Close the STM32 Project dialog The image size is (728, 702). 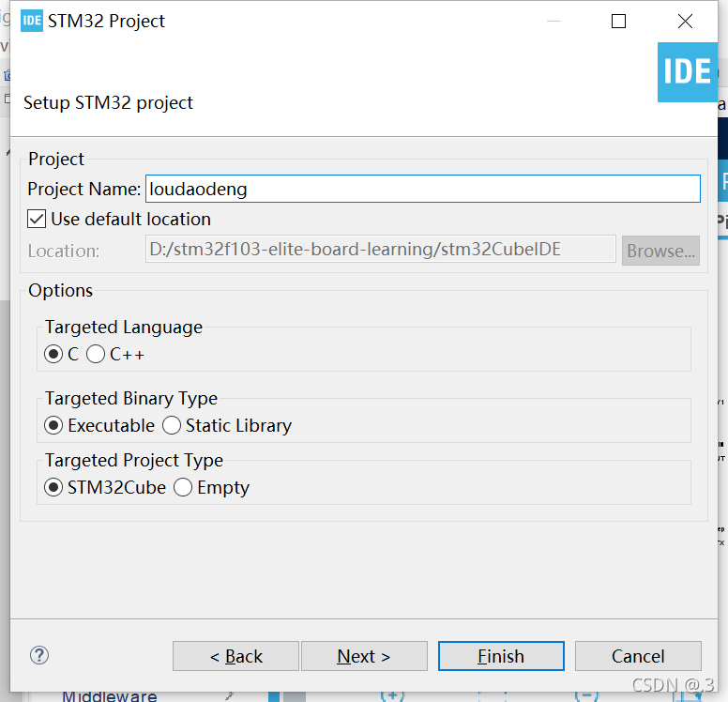tap(685, 22)
